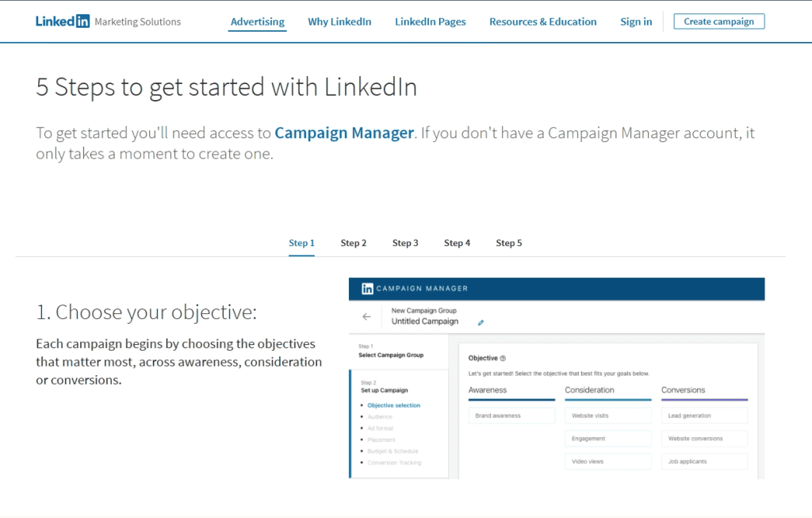Image resolution: width=812 pixels, height=518 pixels.
Task: Click Objective selection list item
Action: pyautogui.click(x=393, y=405)
